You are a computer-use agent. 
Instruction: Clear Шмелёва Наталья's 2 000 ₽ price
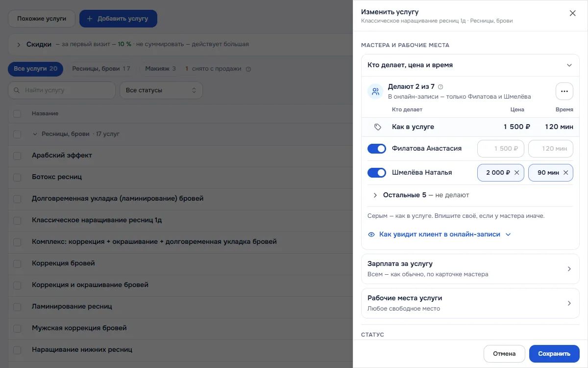[x=516, y=173]
